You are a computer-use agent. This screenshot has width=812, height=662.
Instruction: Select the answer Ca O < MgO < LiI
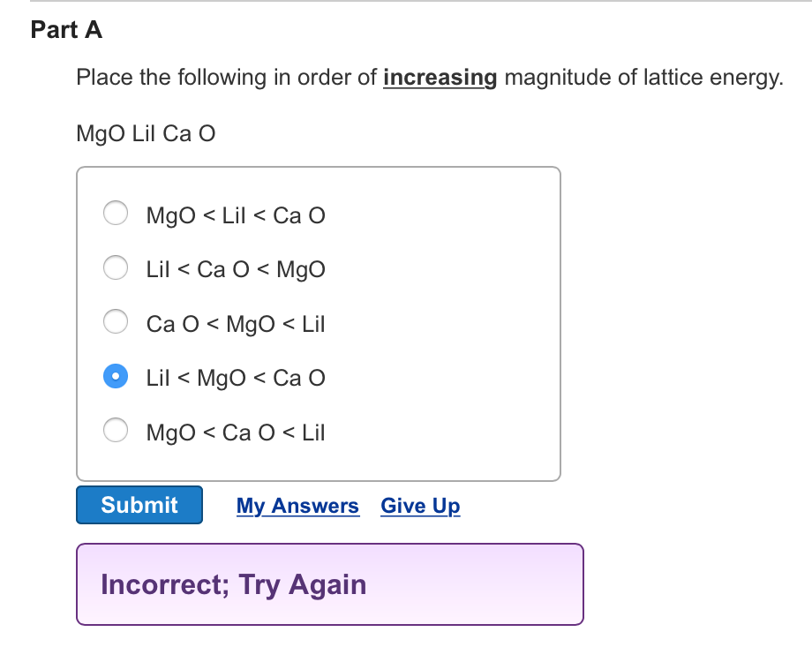pyautogui.click(x=116, y=321)
